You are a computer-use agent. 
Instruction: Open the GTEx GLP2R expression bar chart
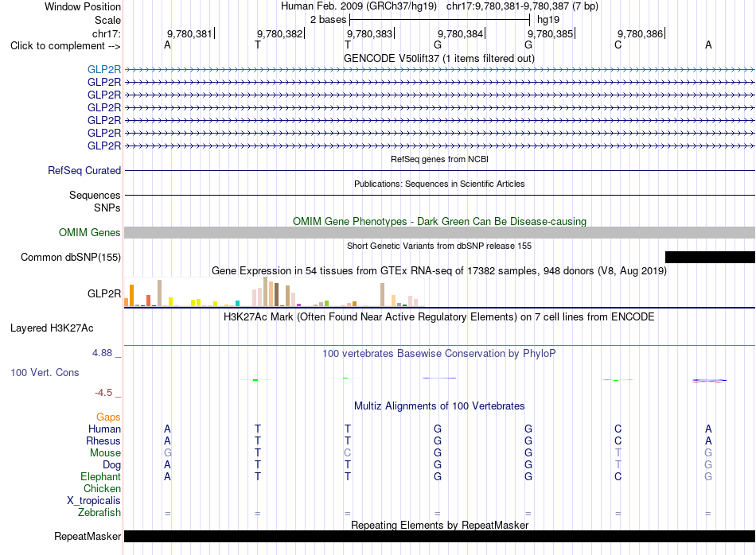(274, 292)
